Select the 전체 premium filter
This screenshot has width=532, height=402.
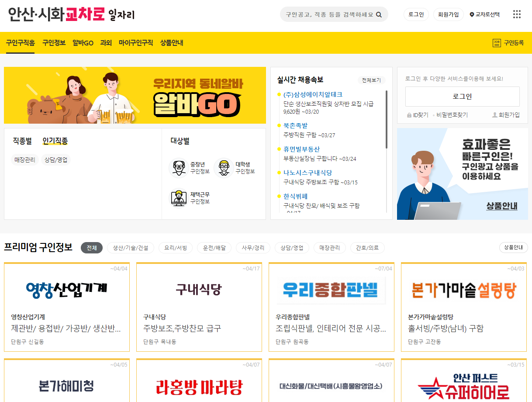[92, 248]
